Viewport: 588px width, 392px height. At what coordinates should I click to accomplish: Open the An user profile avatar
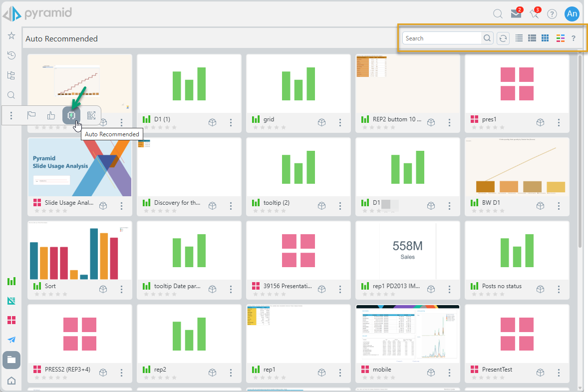572,14
